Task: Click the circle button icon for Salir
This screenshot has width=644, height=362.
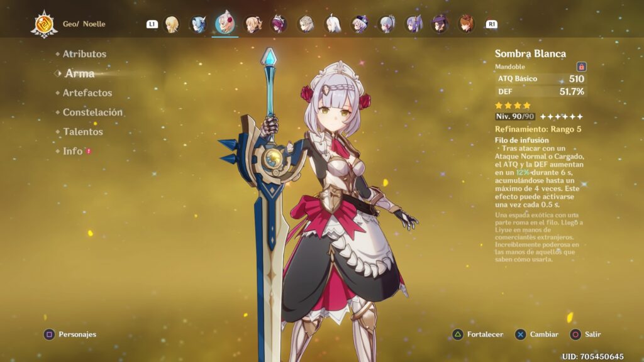Action: [x=575, y=334]
